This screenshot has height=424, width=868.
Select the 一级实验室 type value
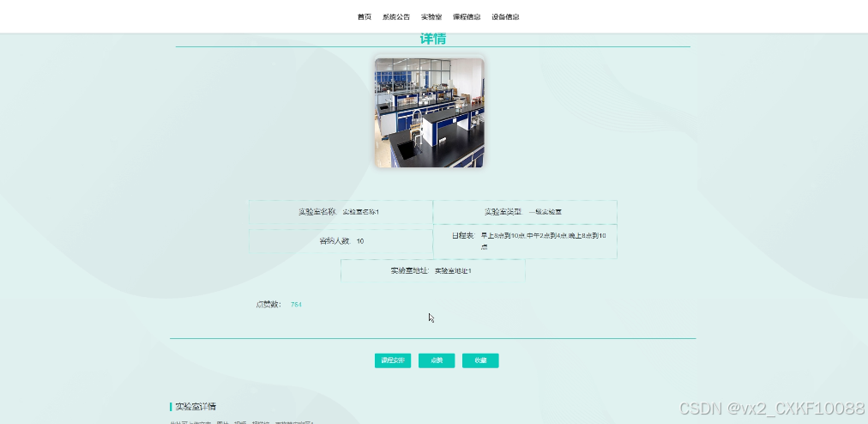click(546, 212)
